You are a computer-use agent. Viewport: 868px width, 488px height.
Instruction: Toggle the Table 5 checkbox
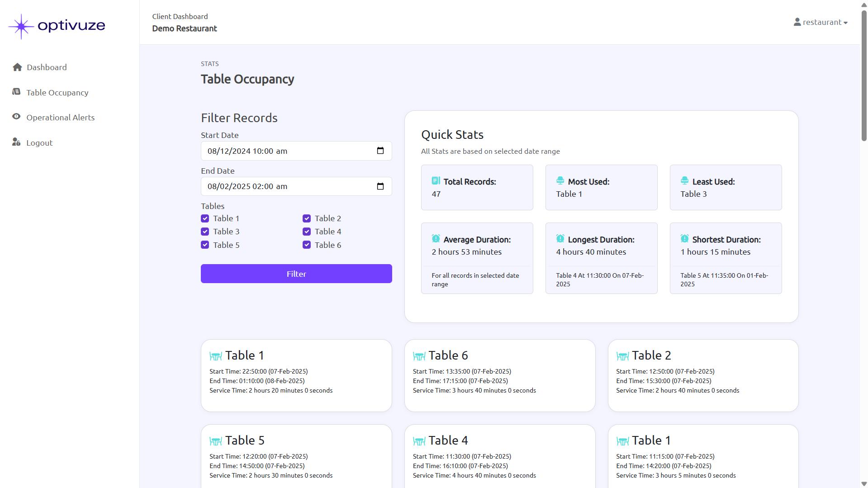point(205,245)
